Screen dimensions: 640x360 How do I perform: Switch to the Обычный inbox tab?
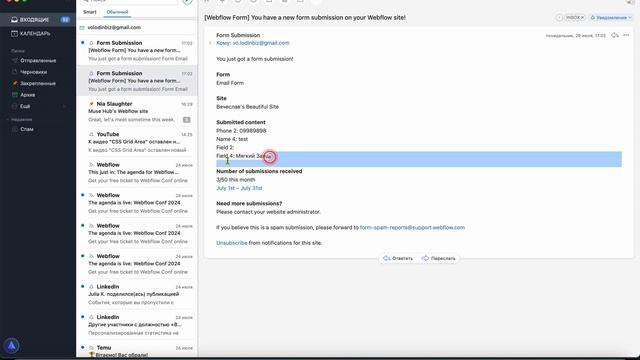(x=117, y=12)
